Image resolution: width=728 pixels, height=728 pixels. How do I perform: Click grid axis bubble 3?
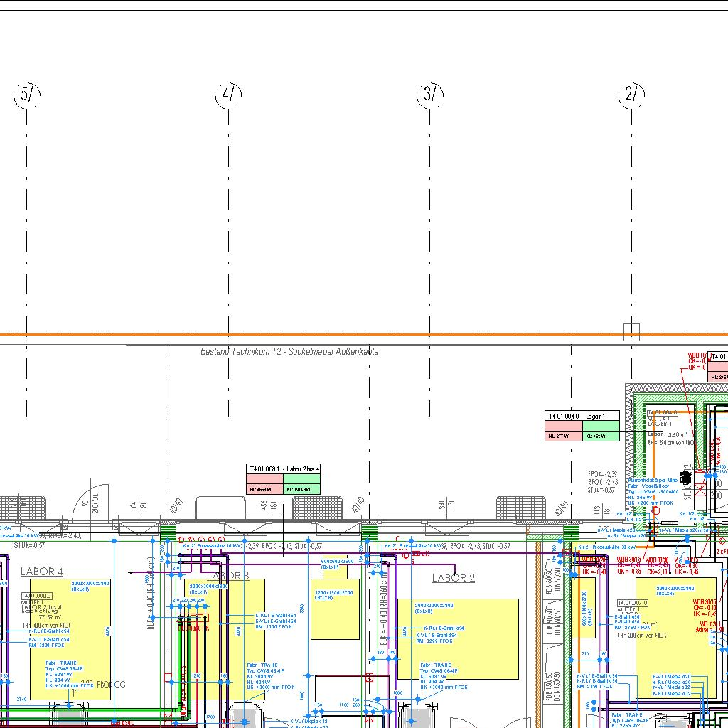tap(429, 94)
